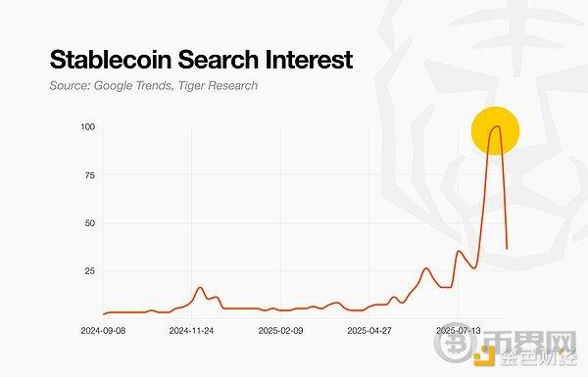This screenshot has height=377, width=588.
Task: Click the 25 y-axis label
Action: [x=90, y=271]
